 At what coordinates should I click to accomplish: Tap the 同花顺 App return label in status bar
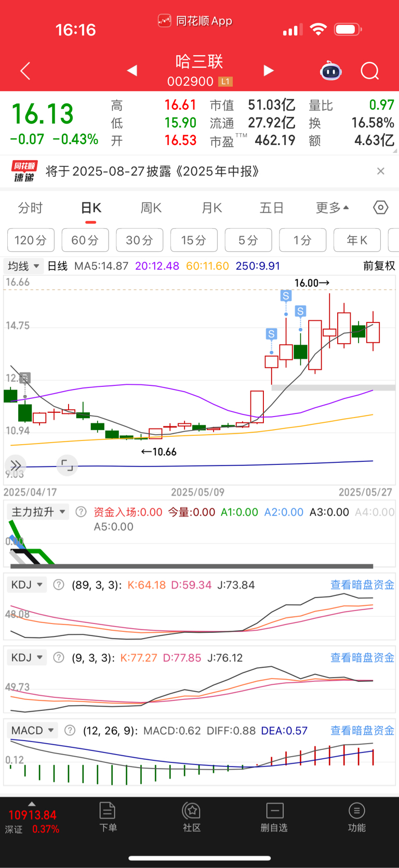(x=195, y=21)
